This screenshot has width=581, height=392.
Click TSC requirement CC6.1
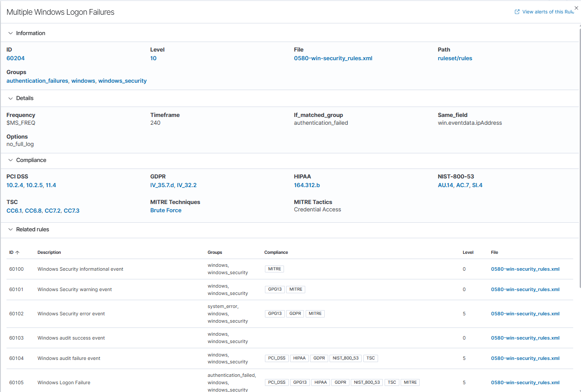(x=14, y=211)
